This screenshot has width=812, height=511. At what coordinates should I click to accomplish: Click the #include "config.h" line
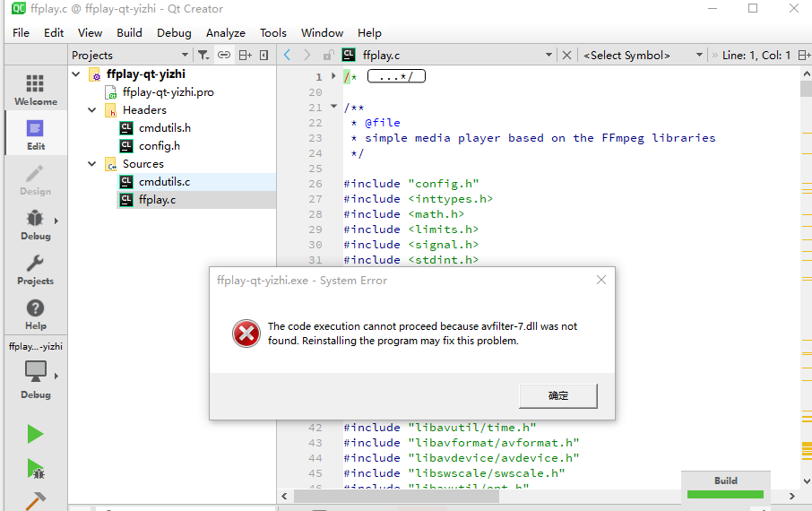click(x=411, y=184)
